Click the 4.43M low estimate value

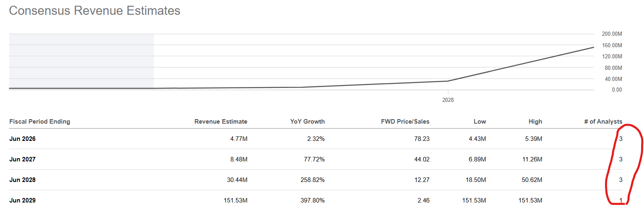pos(477,139)
